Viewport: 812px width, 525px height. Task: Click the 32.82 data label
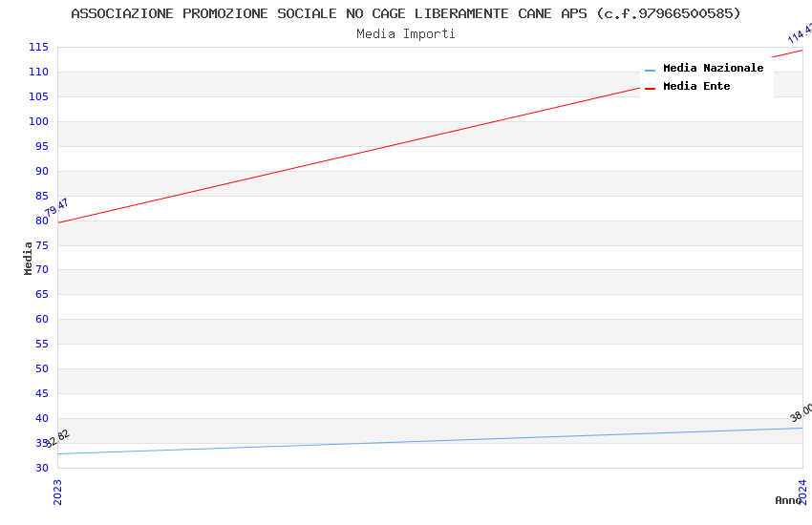click(x=57, y=438)
